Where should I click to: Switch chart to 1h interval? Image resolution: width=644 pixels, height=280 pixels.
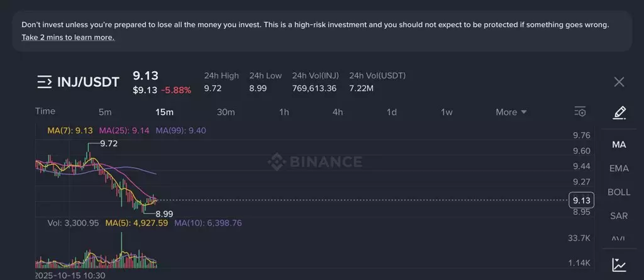point(284,112)
